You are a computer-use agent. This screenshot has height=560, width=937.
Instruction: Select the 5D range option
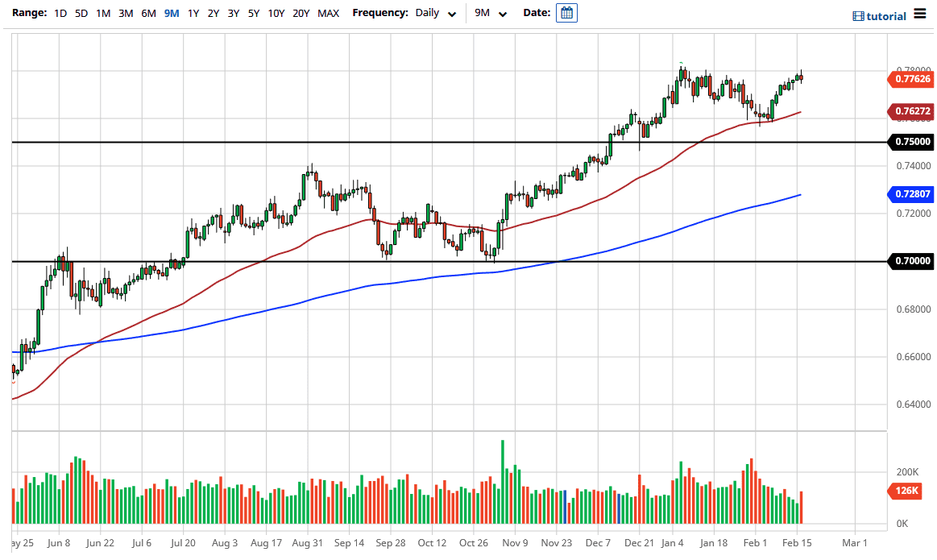point(80,13)
